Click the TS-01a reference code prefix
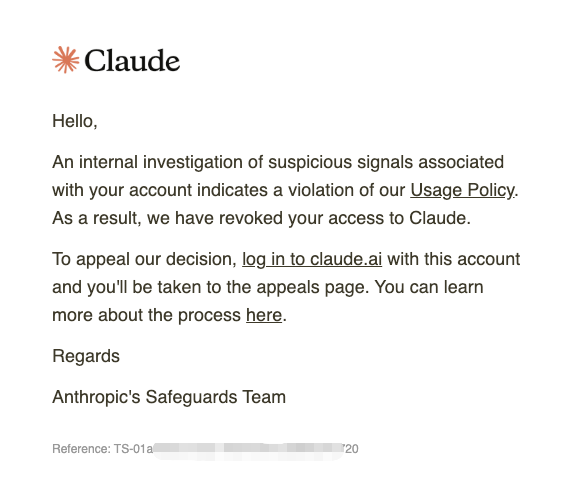 click(133, 449)
